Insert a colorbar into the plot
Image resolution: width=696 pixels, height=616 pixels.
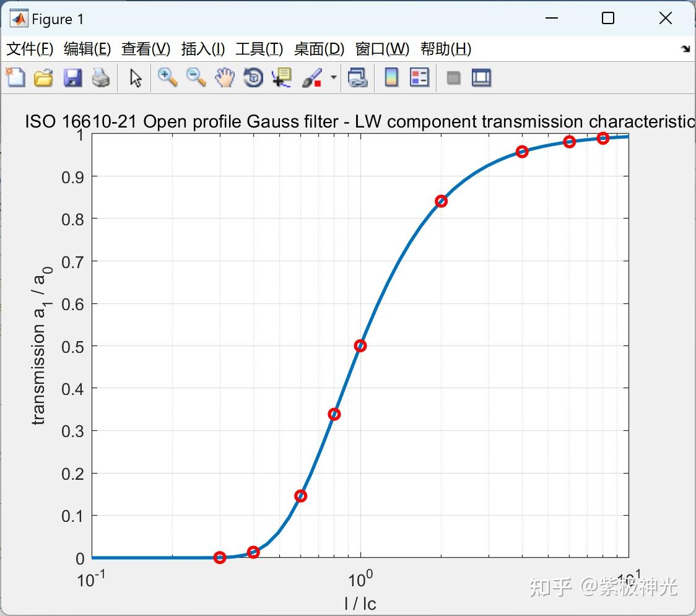(x=391, y=77)
